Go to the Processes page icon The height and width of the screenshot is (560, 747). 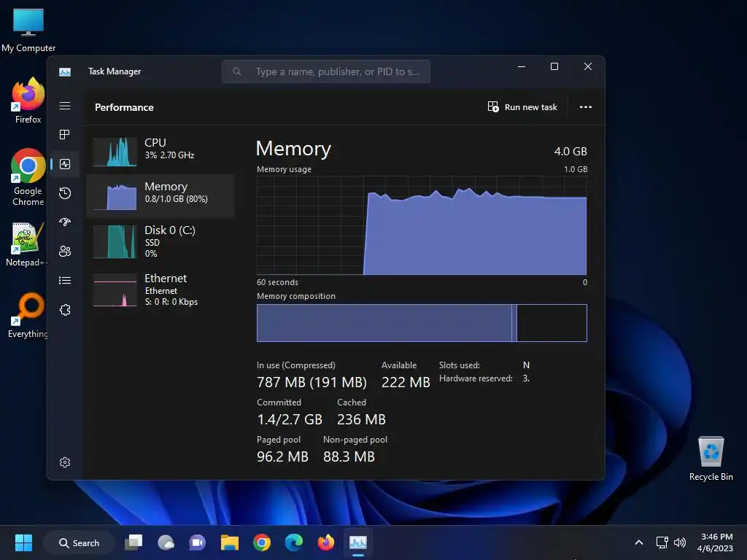65,135
